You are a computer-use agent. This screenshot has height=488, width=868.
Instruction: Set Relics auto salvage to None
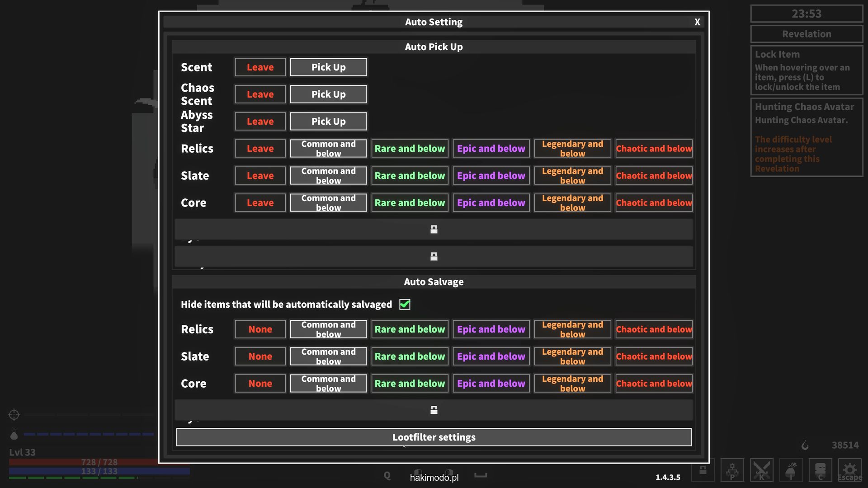tap(260, 329)
